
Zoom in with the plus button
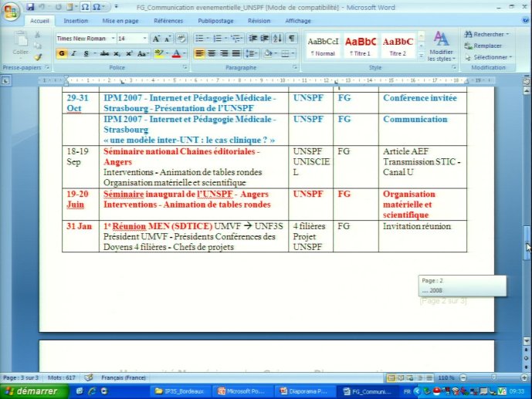click(x=524, y=377)
